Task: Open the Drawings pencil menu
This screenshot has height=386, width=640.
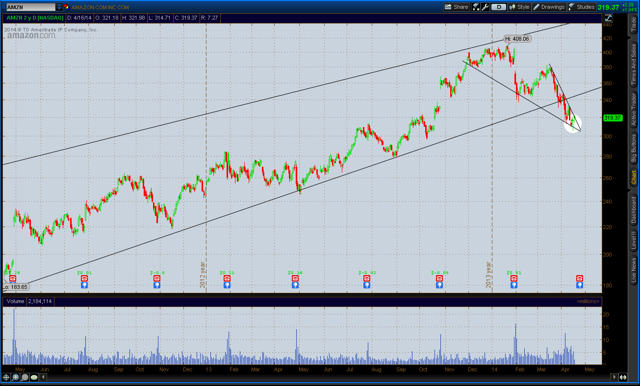Action: coord(549,7)
